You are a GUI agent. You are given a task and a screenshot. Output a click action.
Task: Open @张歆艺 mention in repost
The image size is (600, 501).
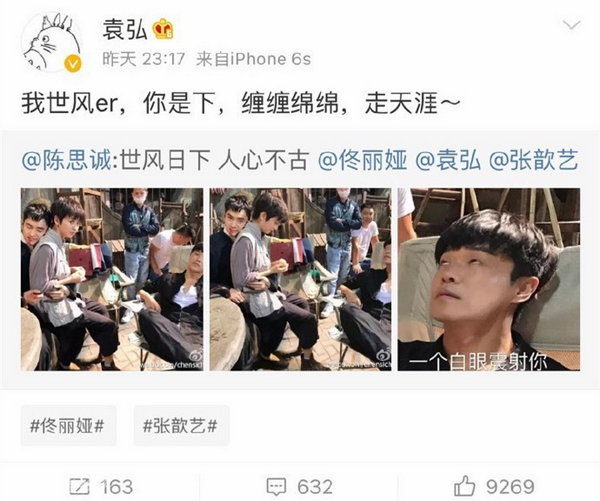pyautogui.click(x=534, y=160)
